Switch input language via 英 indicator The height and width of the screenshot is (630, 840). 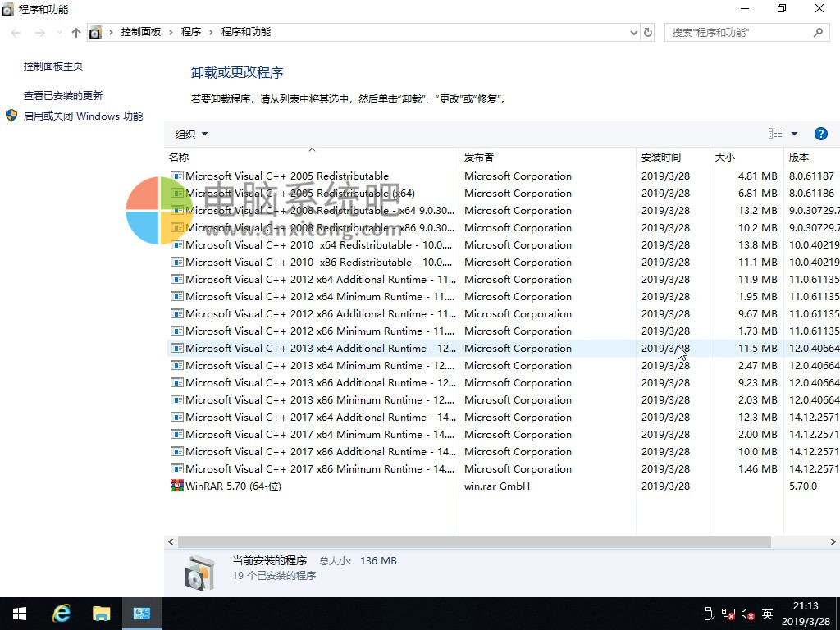click(x=767, y=614)
